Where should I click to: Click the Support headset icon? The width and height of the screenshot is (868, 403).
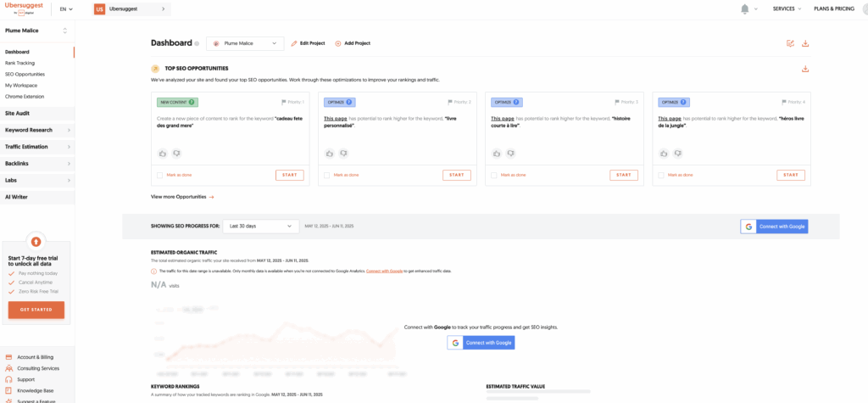8,380
